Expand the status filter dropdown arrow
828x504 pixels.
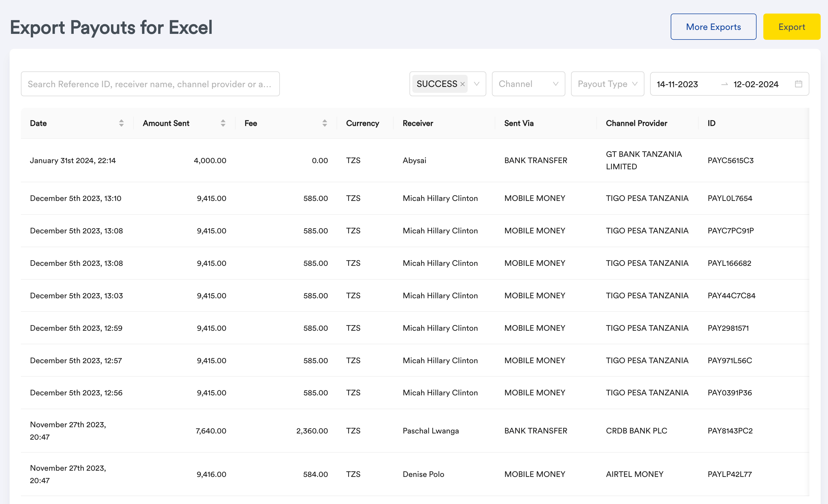(x=476, y=84)
